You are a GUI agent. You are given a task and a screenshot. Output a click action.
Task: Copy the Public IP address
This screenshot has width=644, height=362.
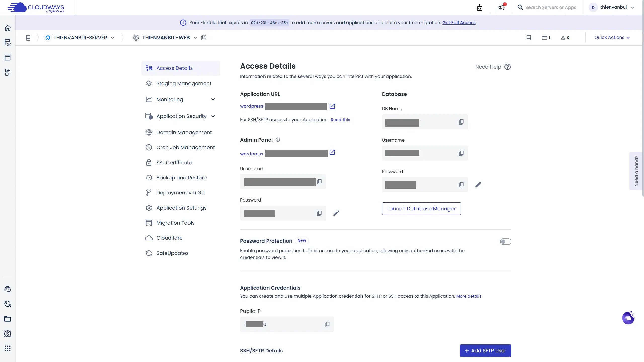tap(327, 324)
